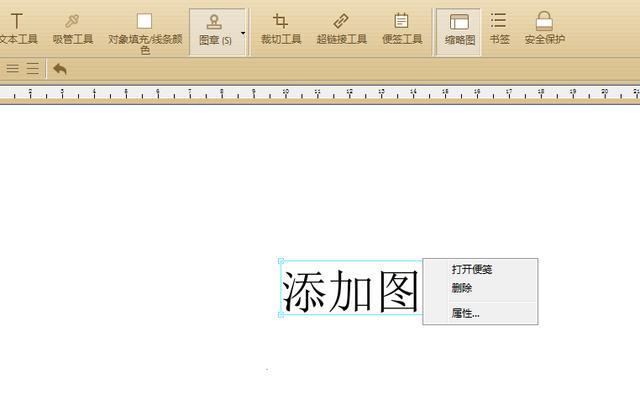
Task: Activate the 图章 (S) stamp tool
Action: pyautogui.click(x=215, y=31)
